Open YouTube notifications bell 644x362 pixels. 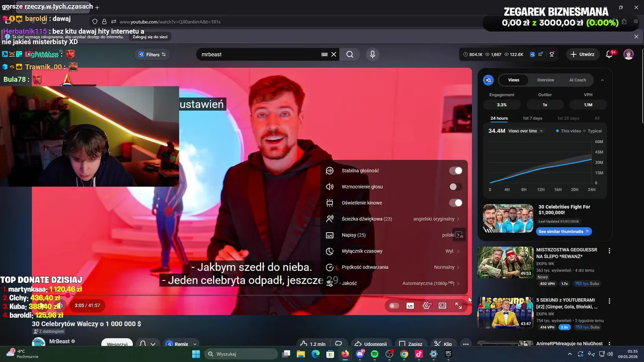(x=609, y=54)
